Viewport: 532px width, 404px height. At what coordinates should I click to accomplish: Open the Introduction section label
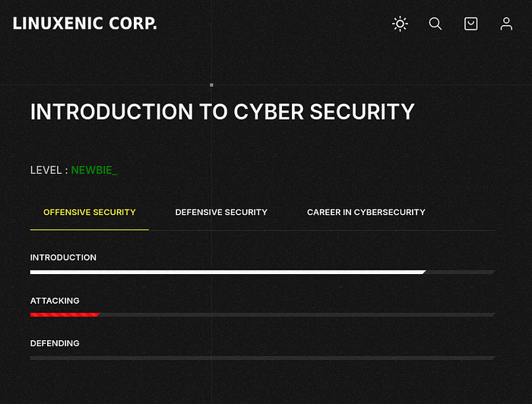click(x=63, y=257)
